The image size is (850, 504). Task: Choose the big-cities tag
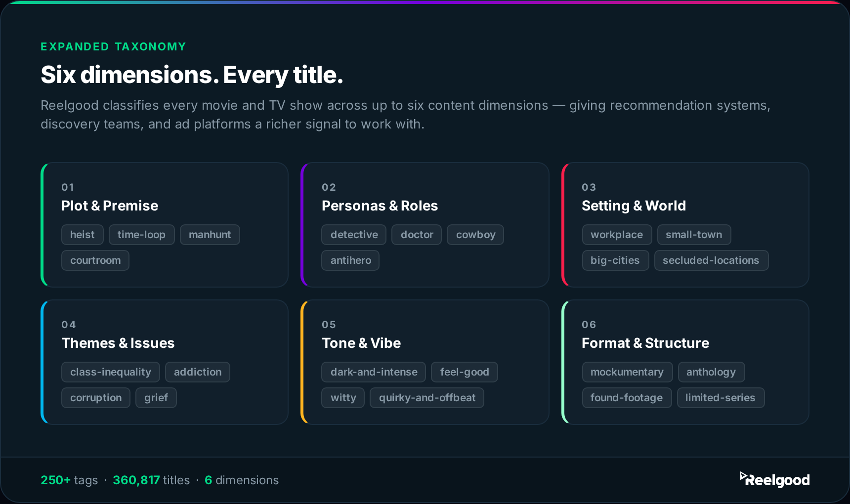(x=615, y=260)
